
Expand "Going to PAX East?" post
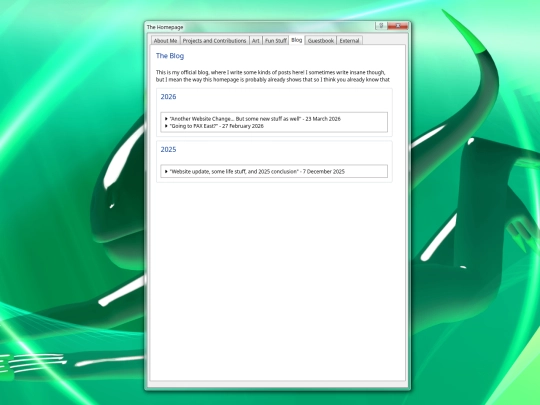point(216,126)
